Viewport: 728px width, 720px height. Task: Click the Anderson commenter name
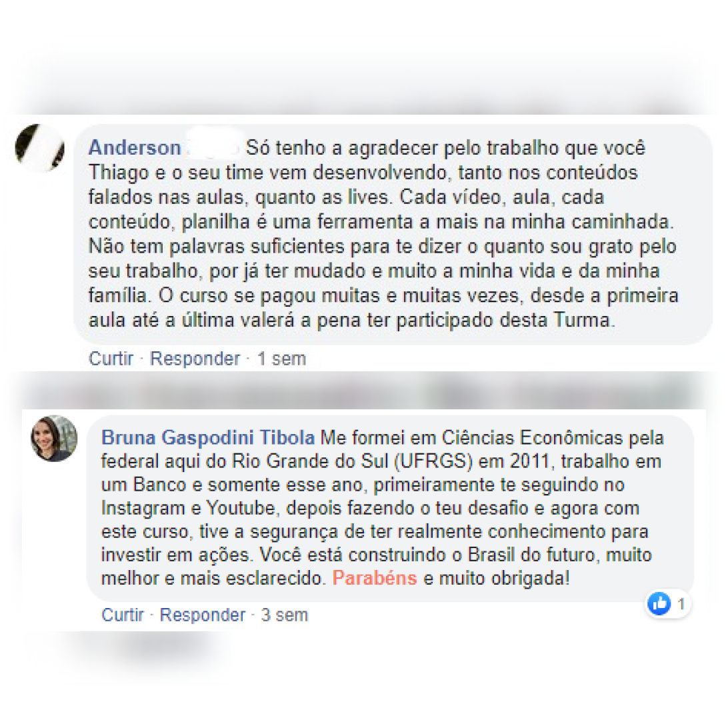tap(135, 147)
